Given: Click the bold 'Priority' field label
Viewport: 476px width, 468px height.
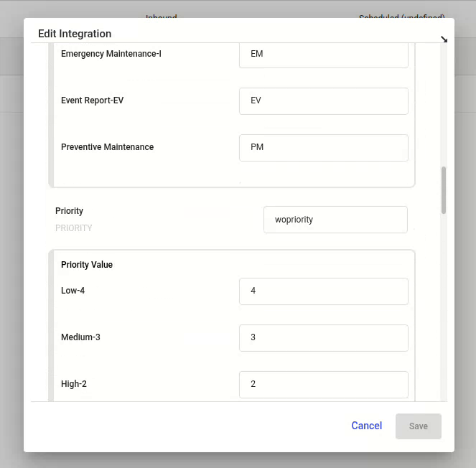Looking at the screenshot, I should click(x=69, y=210).
